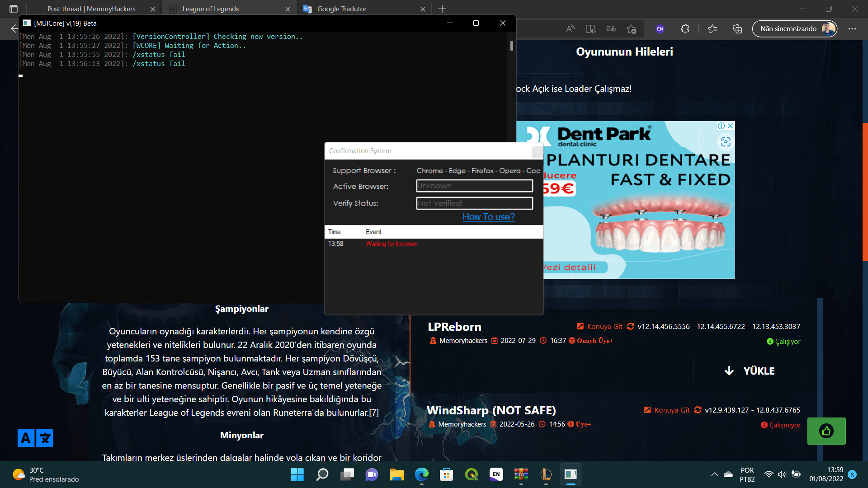Switch to Post thread MemoryHackers tab

[x=91, y=9]
